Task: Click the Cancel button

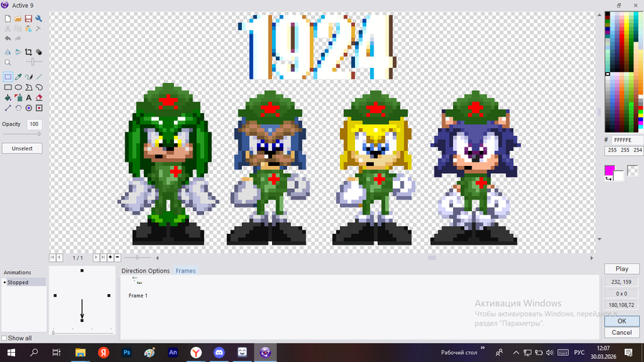Action: tap(621, 333)
